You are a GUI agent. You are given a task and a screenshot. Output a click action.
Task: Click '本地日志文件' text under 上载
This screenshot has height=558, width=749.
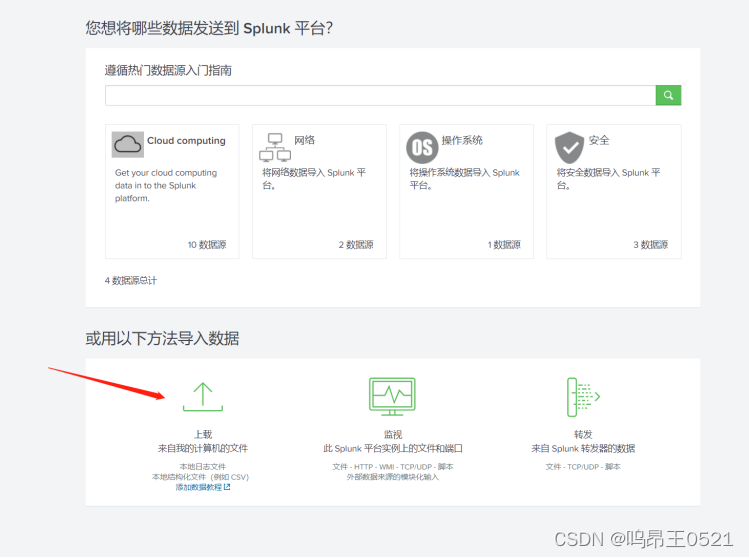pyautogui.click(x=203, y=466)
